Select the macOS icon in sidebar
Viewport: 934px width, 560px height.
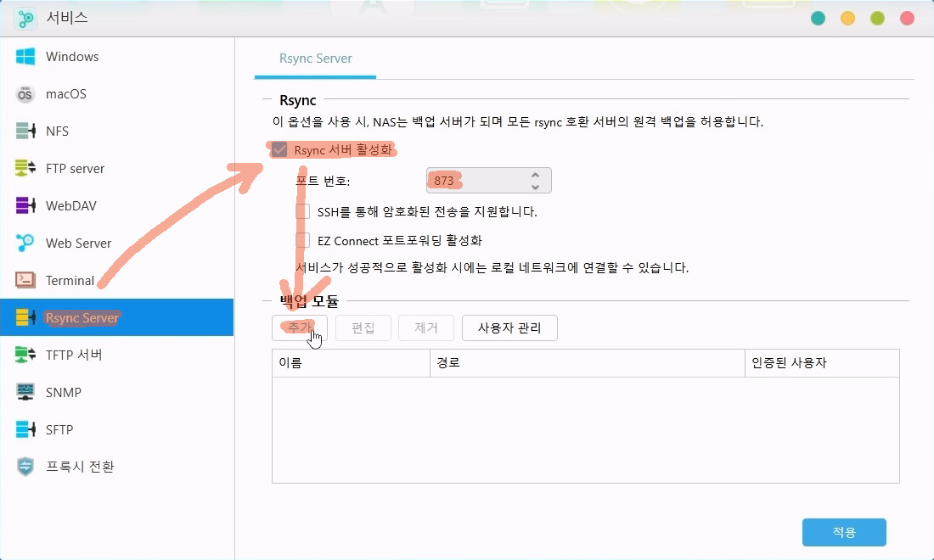(25, 94)
